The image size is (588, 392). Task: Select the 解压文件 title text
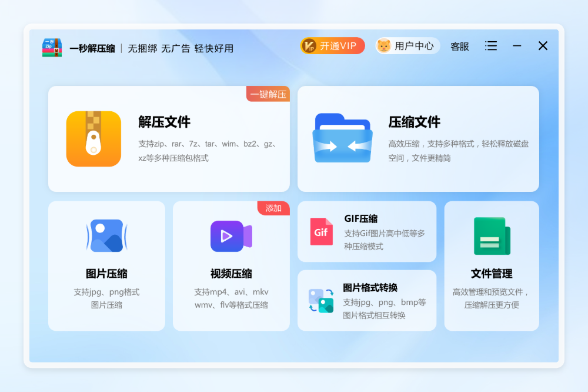[x=164, y=122]
